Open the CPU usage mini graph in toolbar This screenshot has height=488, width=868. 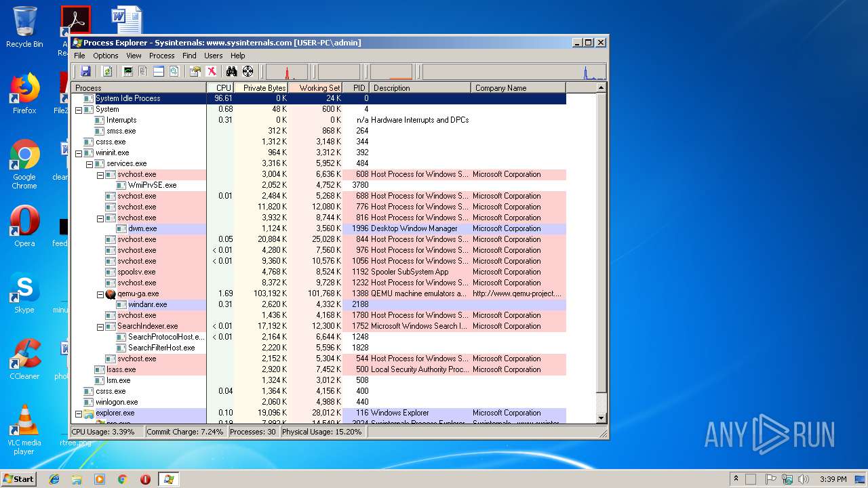point(287,72)
